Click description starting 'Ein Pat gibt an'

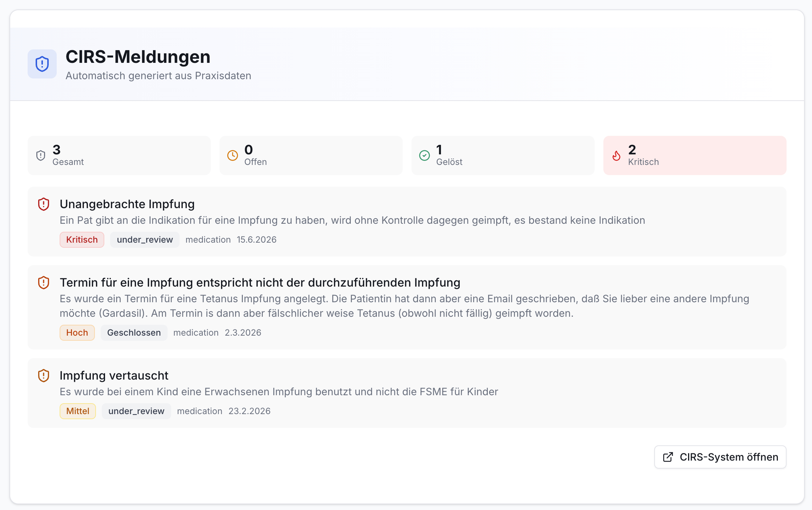click(x=353, y=220)
